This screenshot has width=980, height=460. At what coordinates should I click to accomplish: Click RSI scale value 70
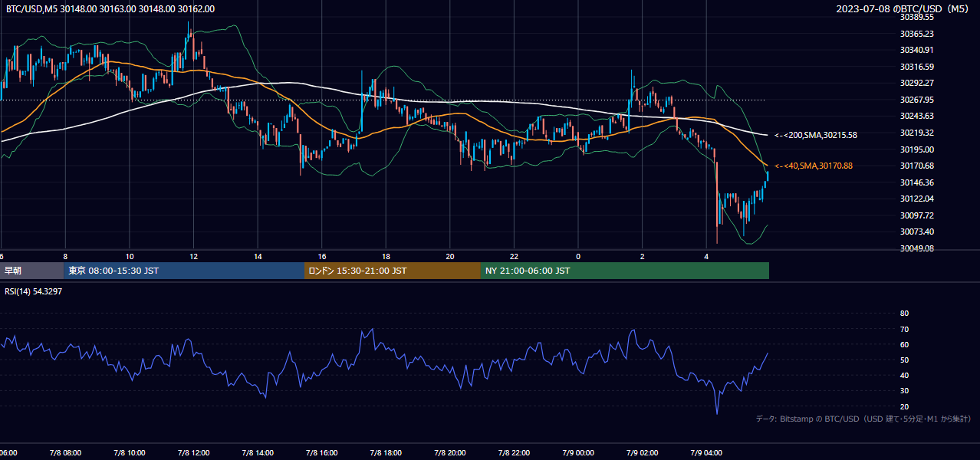904,329
